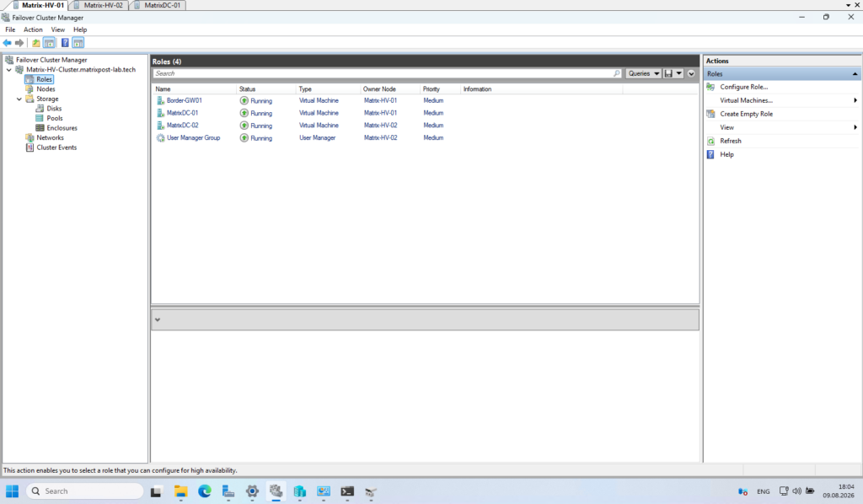Viewport: 863px width, 504px height.
Task: Select the Border-GW01 role name
Action: 185,100
